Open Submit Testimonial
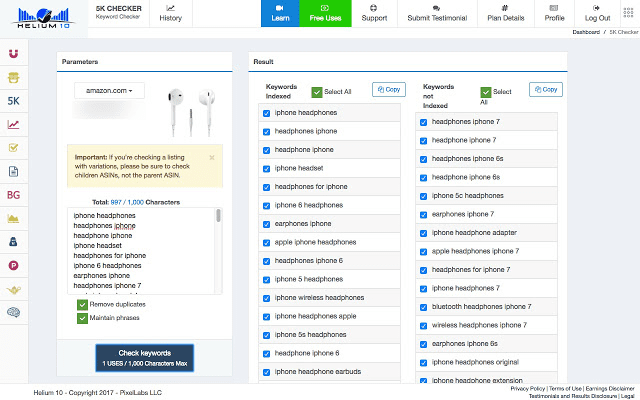This screenshot has width=640, height=400. (x=437, y=13)
